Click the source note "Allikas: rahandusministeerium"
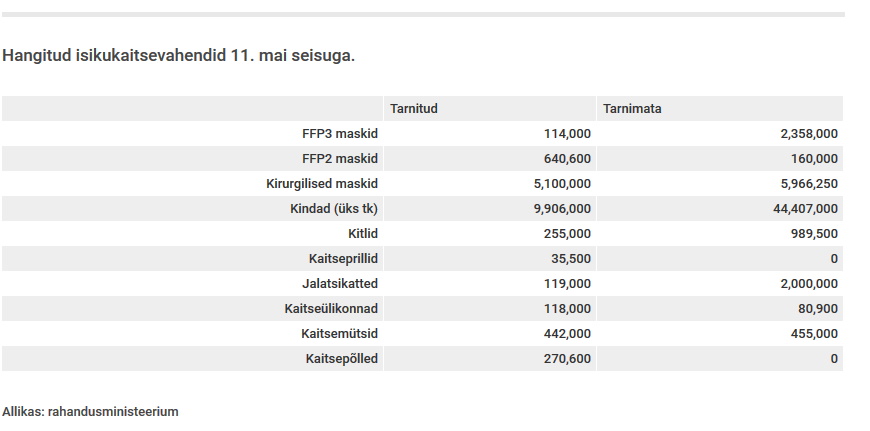This screenshot has width=870, height=431. coord(90,411)
